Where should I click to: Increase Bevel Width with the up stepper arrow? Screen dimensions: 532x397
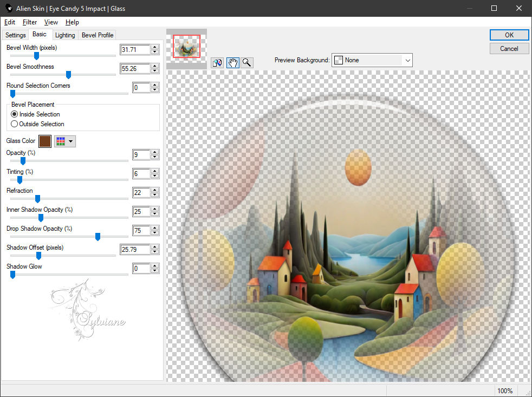(x=155, y=47)
